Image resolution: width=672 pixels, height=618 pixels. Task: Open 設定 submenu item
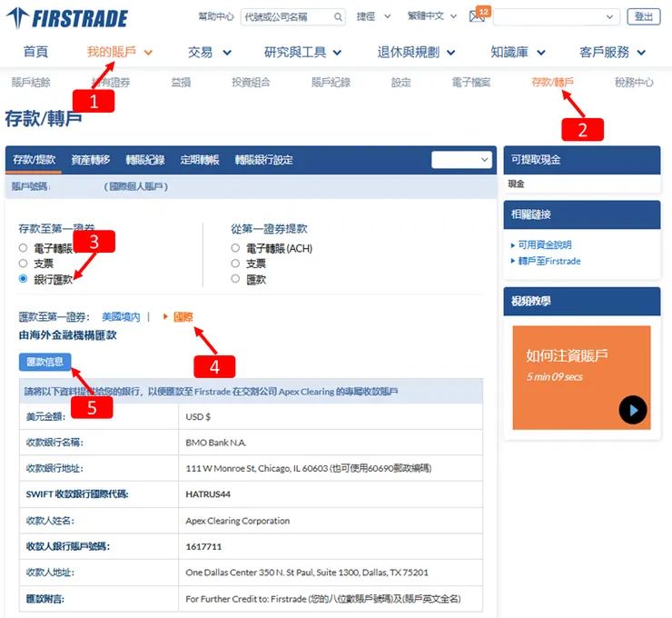pos(401,83)
